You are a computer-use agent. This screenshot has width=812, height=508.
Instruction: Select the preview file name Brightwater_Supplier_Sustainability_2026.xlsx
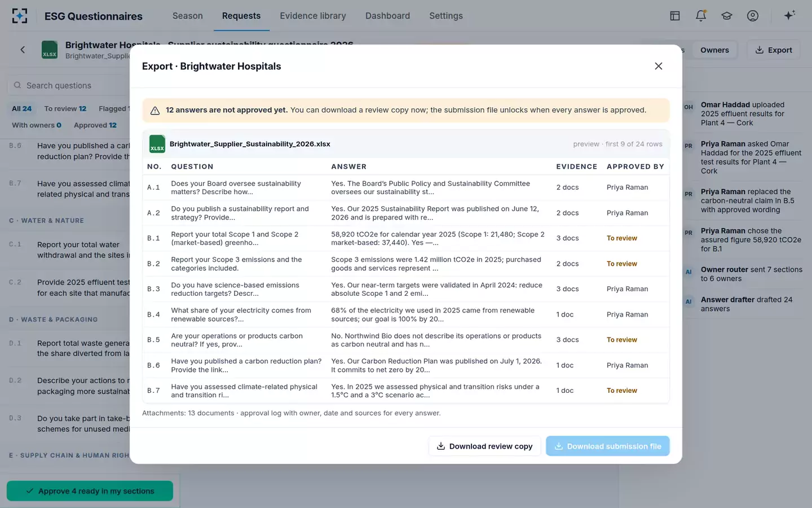click(x=250, y=144)
